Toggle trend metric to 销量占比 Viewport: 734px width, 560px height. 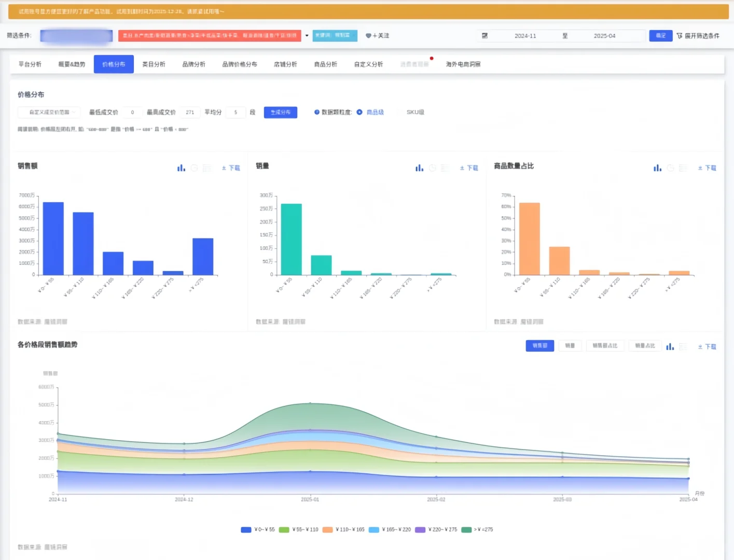coord(645,346)
